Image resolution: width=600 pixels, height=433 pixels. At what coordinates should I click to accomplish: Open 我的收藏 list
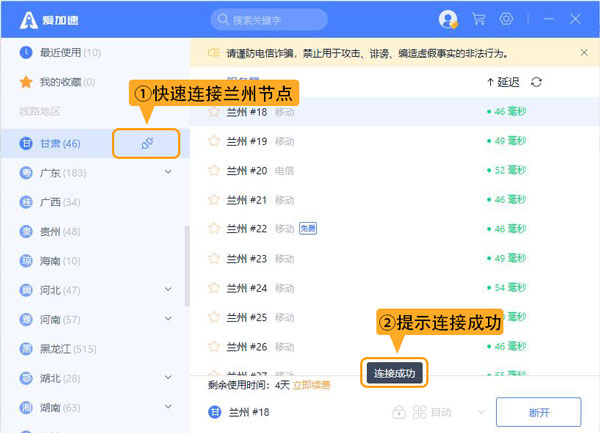[67, 82]
